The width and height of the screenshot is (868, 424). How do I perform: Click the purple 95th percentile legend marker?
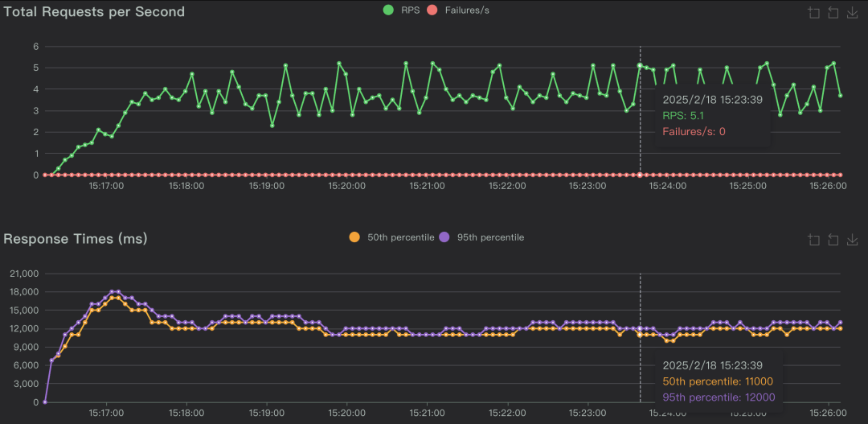click(x=444, y=237)
